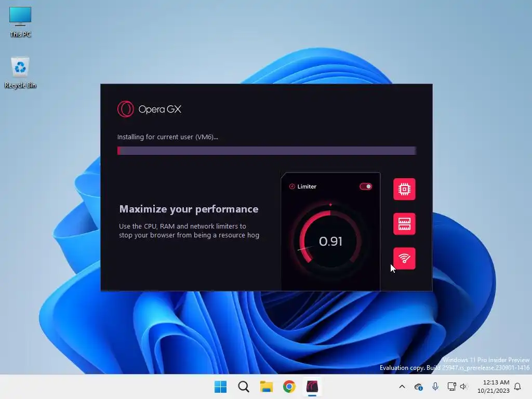Click the 'Maximize your performance' heading

pyautogui.click(x=189, y=209)
